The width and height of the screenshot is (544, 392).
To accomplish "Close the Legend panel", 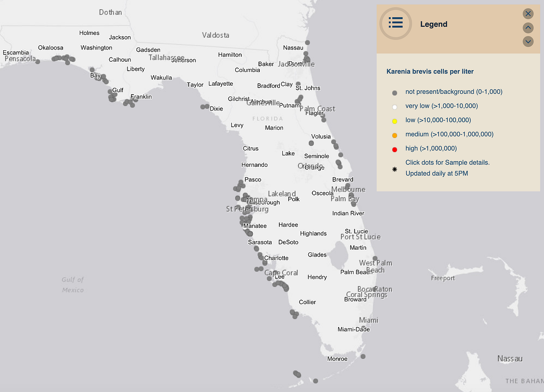I will pyautogui.click(x=528, y=14).
